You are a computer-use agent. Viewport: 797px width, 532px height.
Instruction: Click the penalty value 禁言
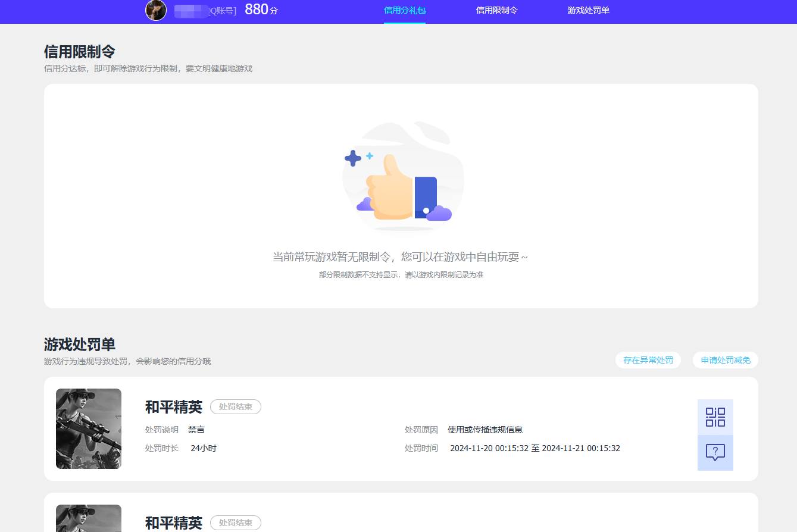196,430
